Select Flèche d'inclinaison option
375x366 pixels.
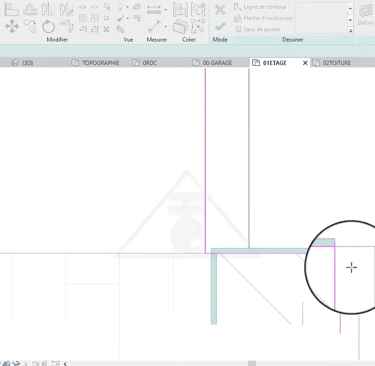(263, 18)
